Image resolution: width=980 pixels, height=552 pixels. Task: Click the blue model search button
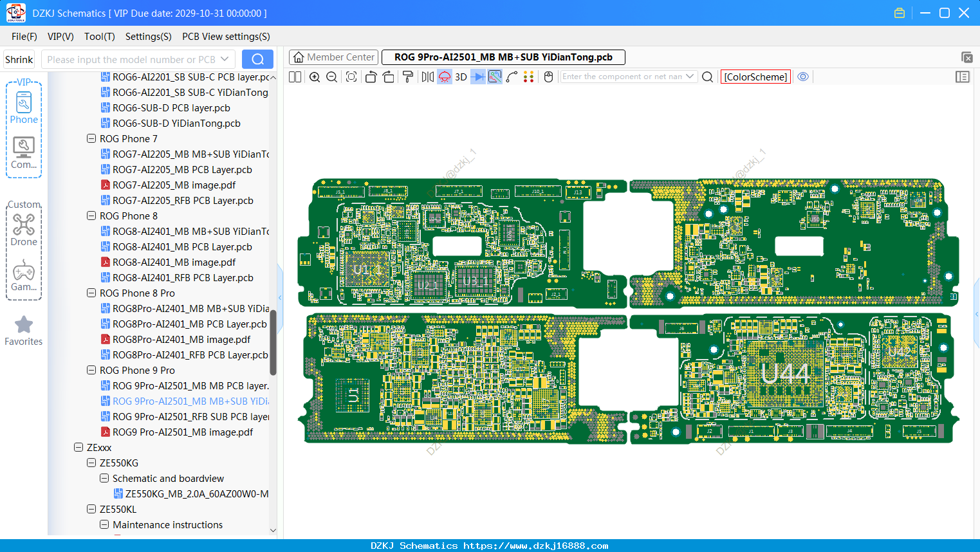point(257,59)
